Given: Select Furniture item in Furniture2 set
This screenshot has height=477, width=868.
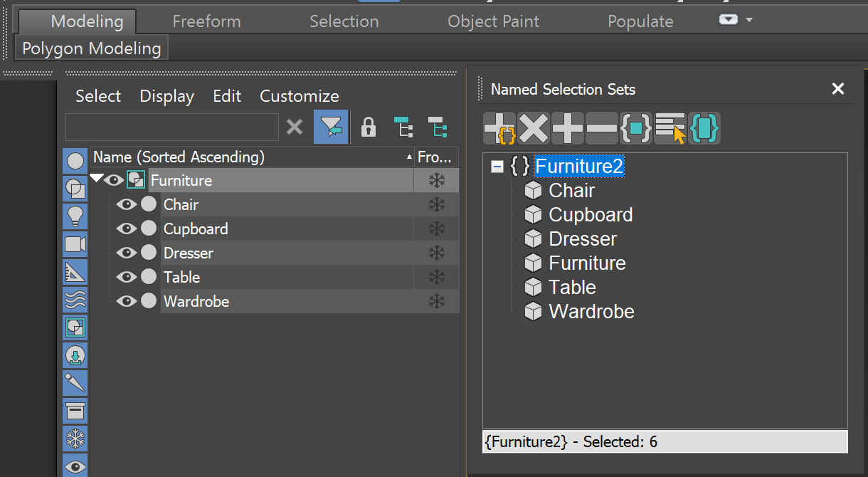Looking at the screenshot, I should pyautogui.click(x=587, y=263).
